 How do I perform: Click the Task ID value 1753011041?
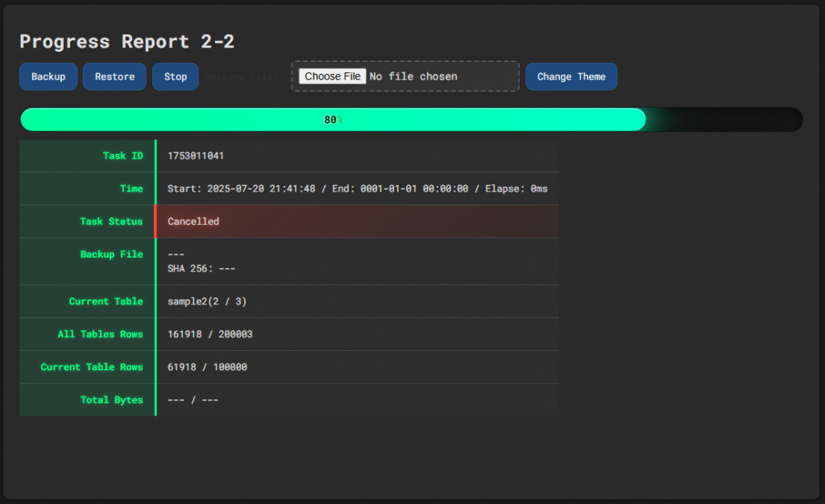(196, 155)
